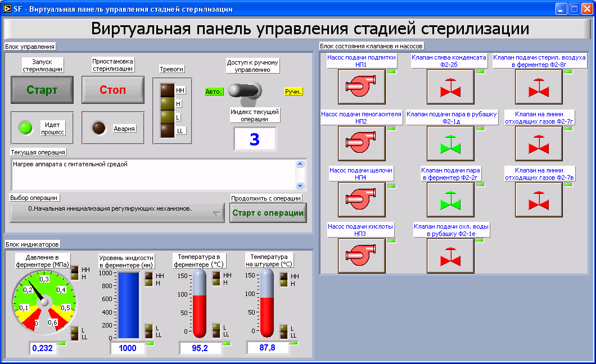Click the fermenter liquid level blue tank slider
The height and width of the screenshot is (364, 596).
(x=128, y=304)
